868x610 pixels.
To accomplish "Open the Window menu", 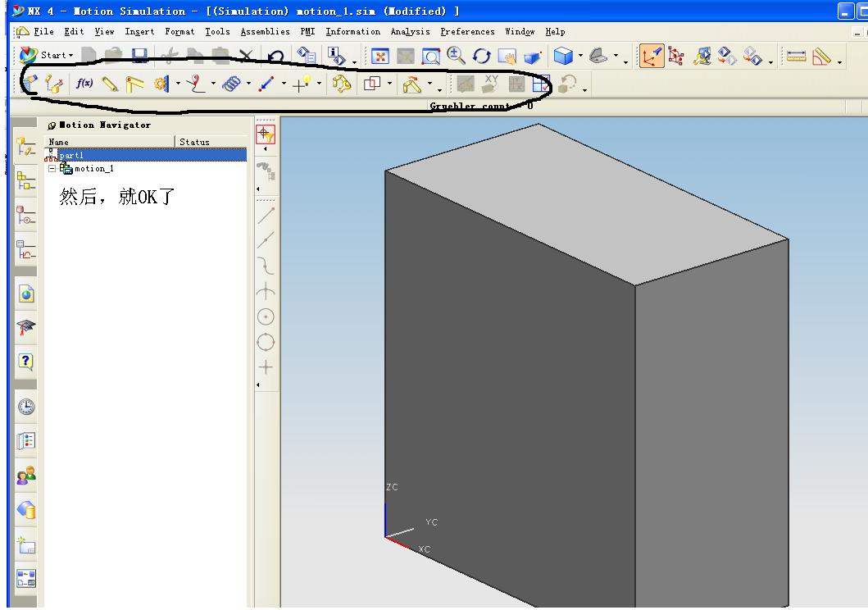I will 520,31.
